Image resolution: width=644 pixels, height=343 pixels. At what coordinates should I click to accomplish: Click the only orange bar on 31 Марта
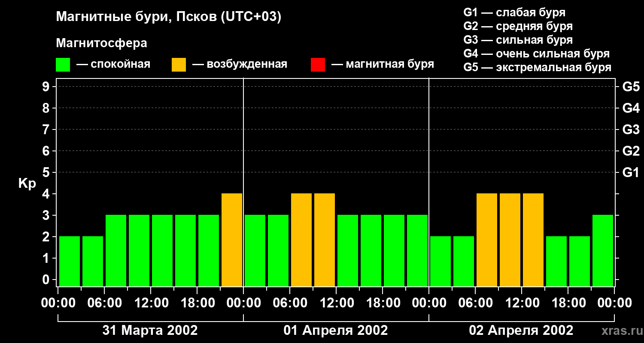(x=232, y=240)
